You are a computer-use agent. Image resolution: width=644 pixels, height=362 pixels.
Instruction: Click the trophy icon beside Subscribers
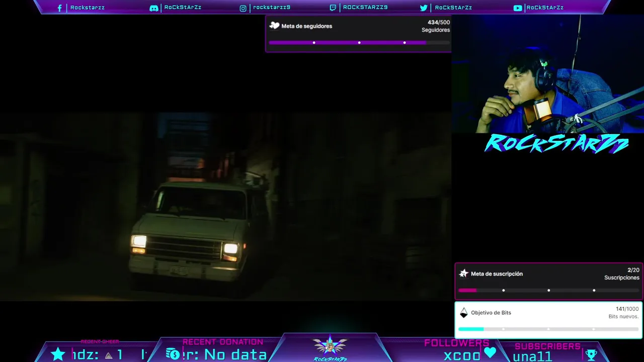pos(591,355)
